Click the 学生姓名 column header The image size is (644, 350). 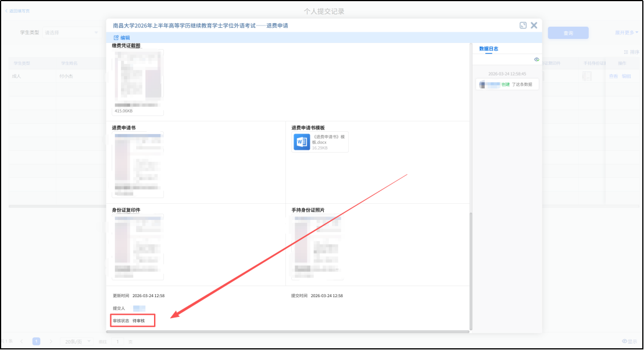tap(69, 63)
